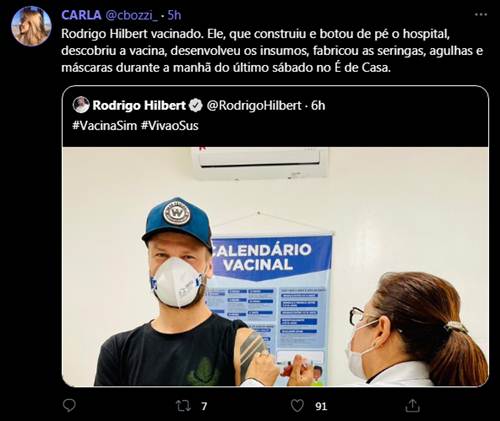Click the 6h timestamp on quoted tweet
Viewport: 500px width, 421px height.
point(318,106)
